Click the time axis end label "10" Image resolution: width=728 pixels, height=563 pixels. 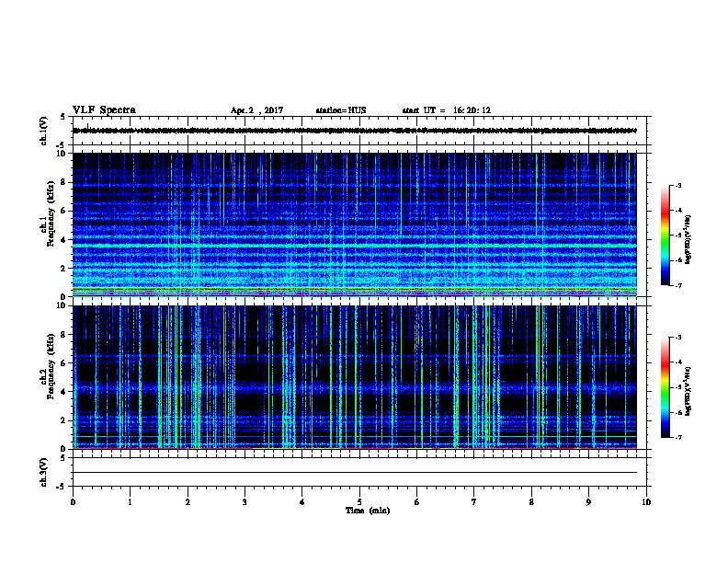tap(646, 501)
